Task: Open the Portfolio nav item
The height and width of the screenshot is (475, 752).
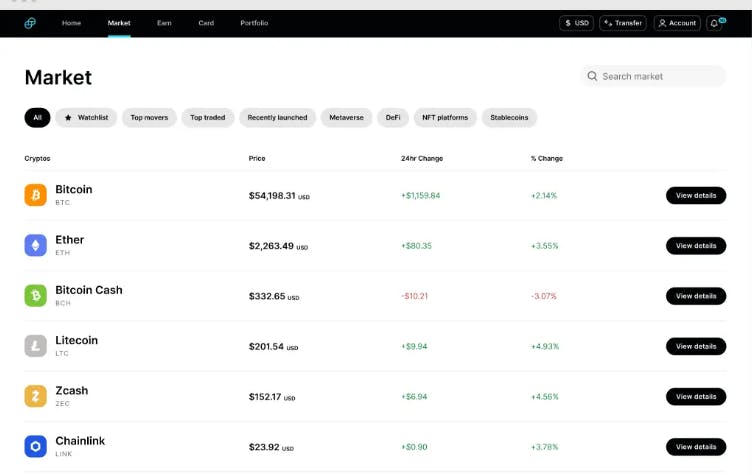Action: click(254, 23)
